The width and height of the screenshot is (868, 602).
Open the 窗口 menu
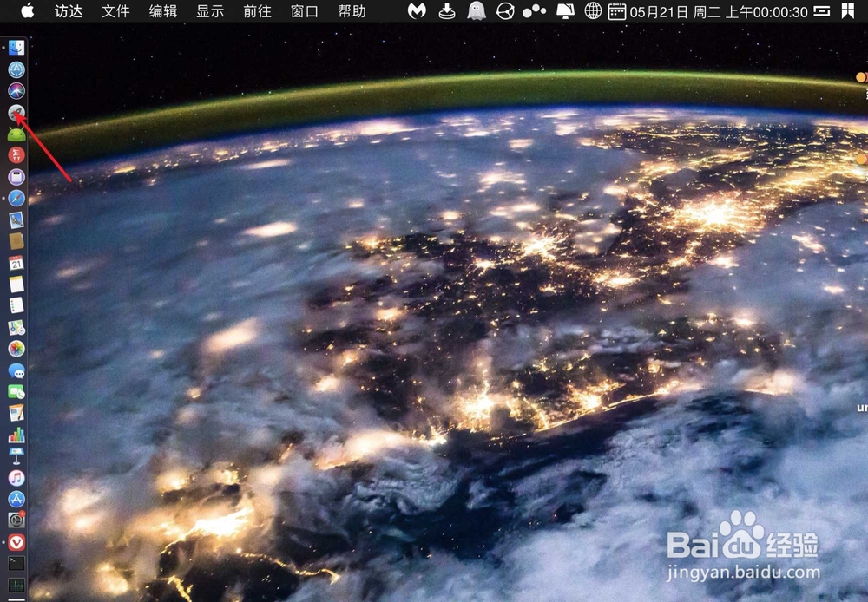305,11
